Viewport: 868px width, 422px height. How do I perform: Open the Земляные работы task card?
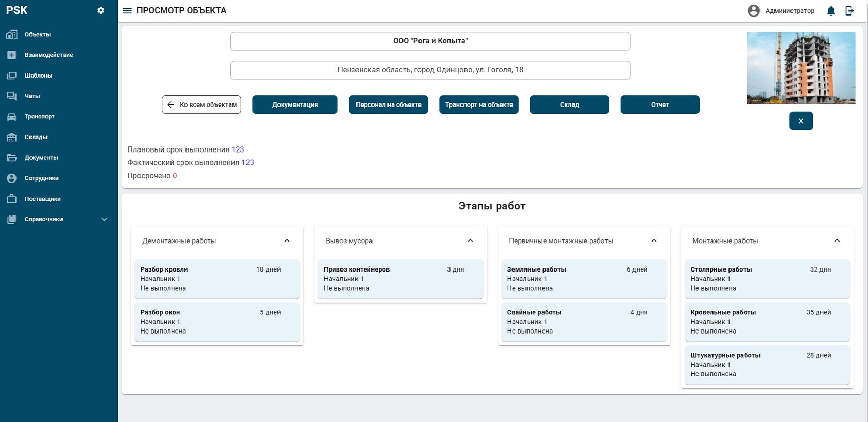[584, 279]
